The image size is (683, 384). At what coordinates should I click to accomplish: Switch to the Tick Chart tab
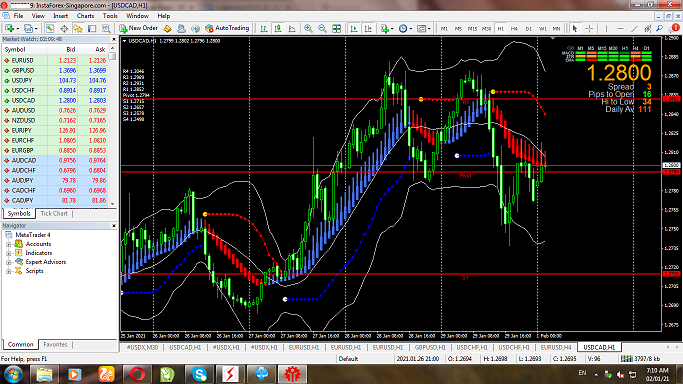(x=54, y=213)
